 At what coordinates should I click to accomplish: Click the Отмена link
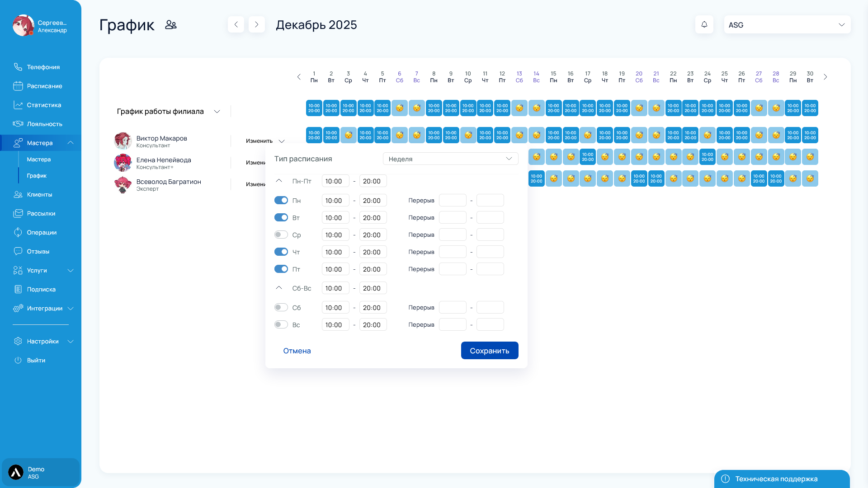297,351
